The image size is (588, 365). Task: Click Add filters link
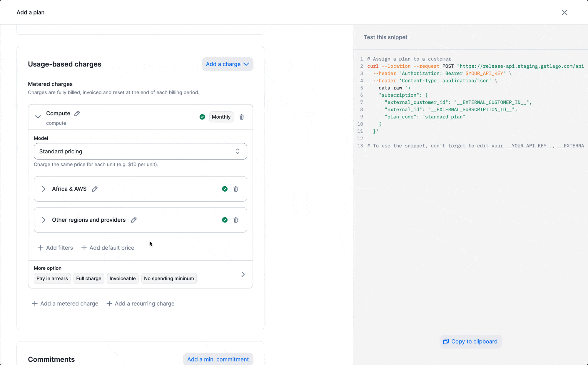(56, 248)
